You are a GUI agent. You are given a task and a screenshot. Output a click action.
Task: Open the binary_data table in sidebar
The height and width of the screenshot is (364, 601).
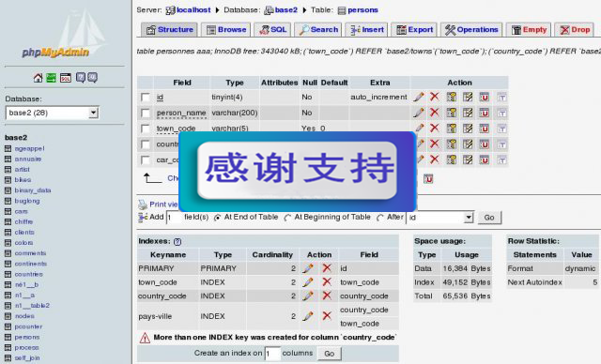point(33,190)
